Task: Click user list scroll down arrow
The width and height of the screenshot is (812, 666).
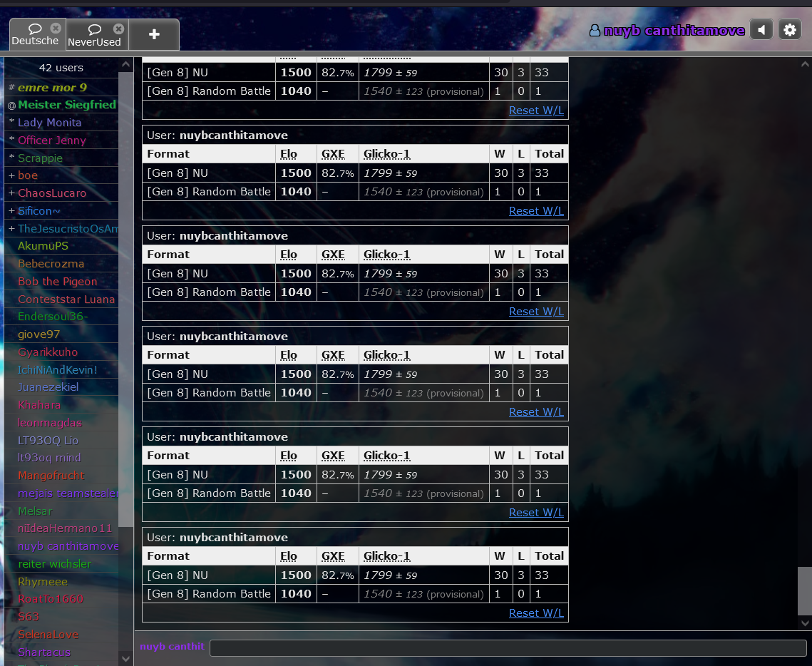Action: [x=125, y=659]
